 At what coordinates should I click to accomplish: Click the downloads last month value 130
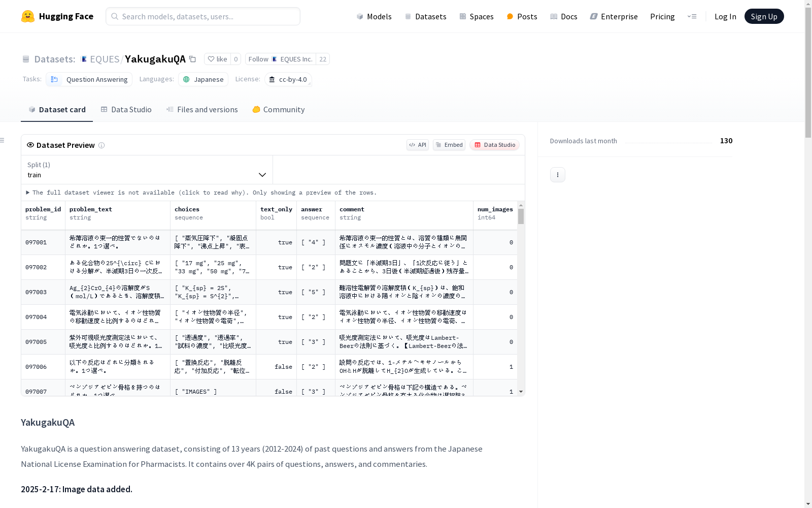click(726, 141)
